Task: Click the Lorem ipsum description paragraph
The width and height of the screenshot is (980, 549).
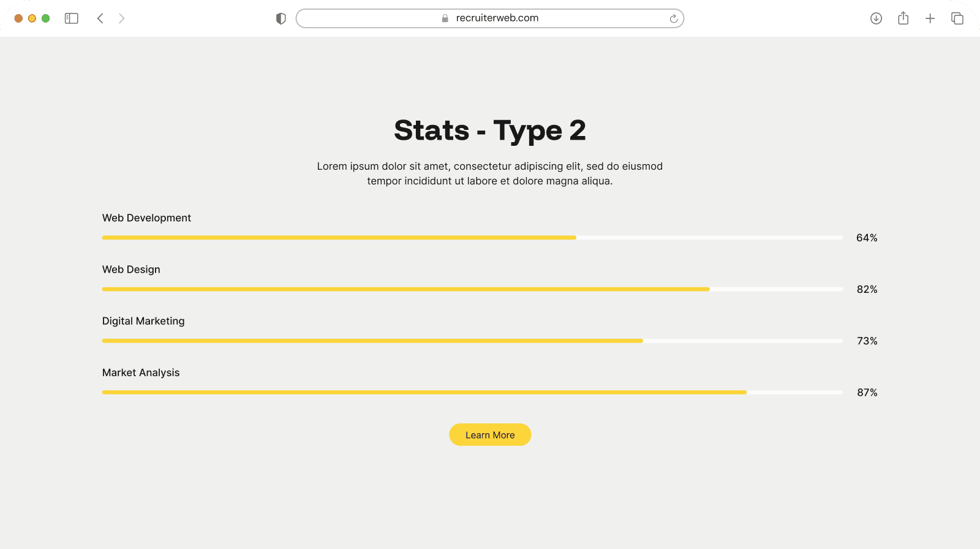Action: [x=489, y=173]
